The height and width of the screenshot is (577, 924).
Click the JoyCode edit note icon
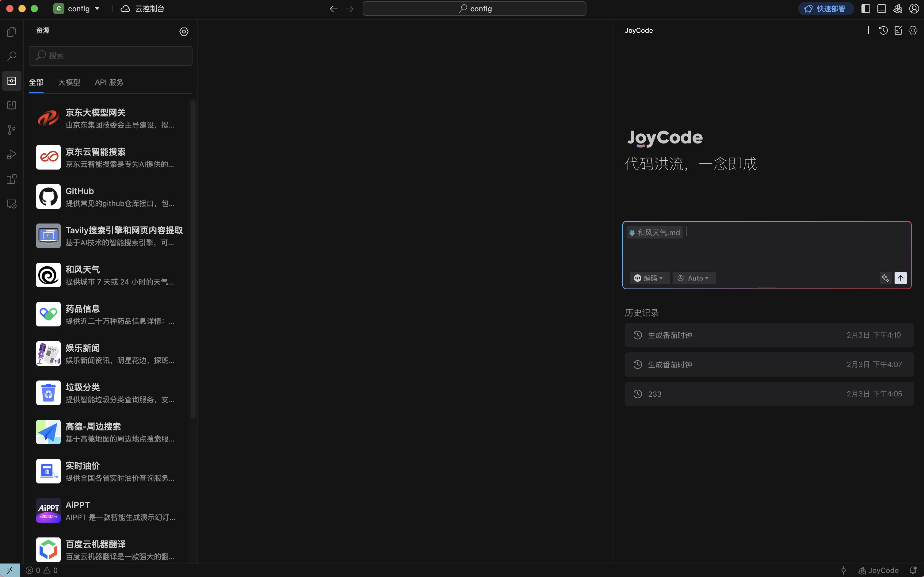(898, 31)
